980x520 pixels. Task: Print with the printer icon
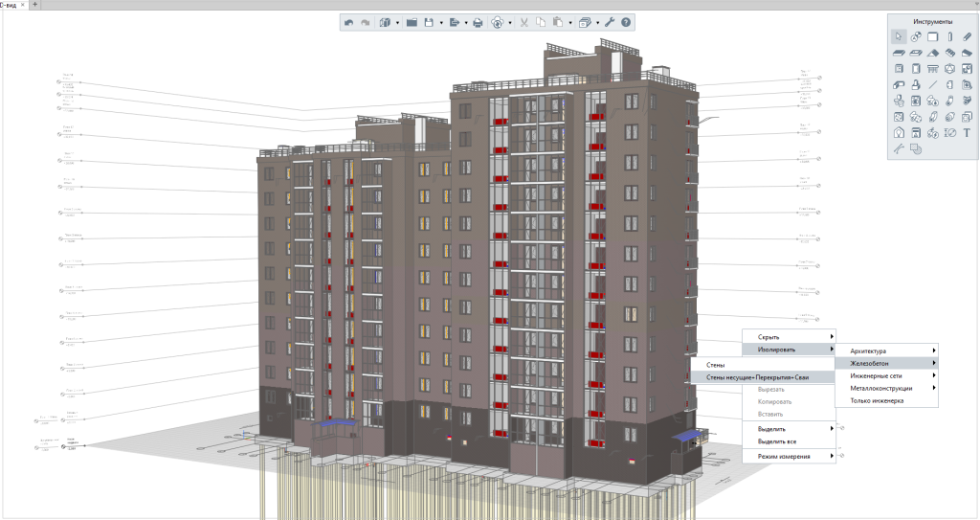tap(478, 23)
